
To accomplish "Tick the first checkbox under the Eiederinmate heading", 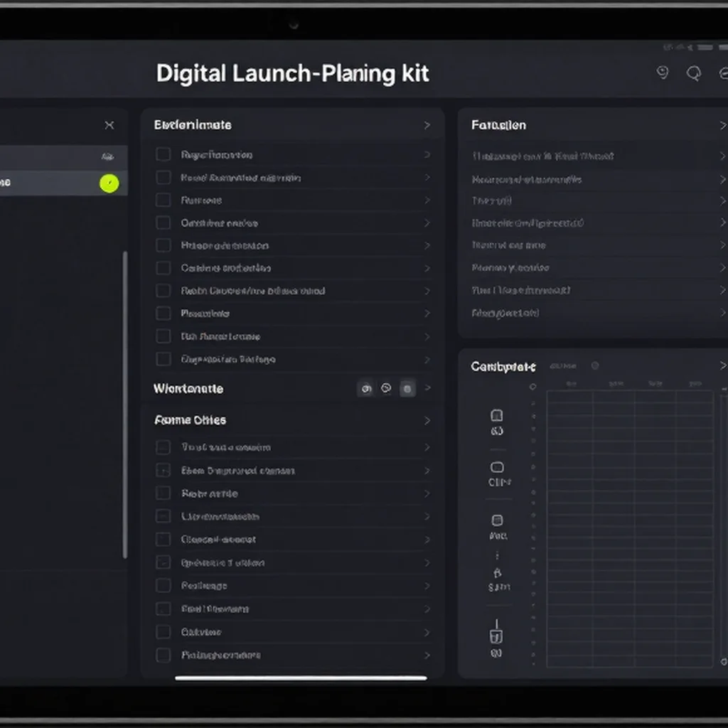I will coord(163,154).
